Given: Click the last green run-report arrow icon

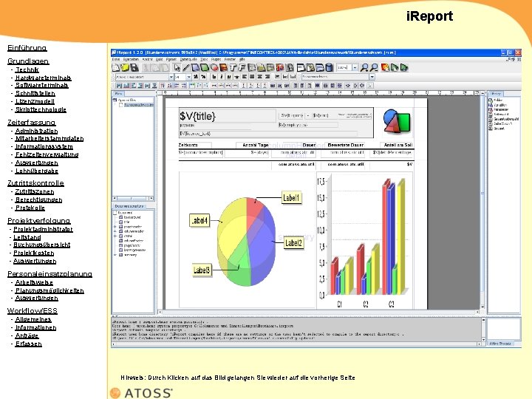Looking at the screenshot, I should [403, 67].
